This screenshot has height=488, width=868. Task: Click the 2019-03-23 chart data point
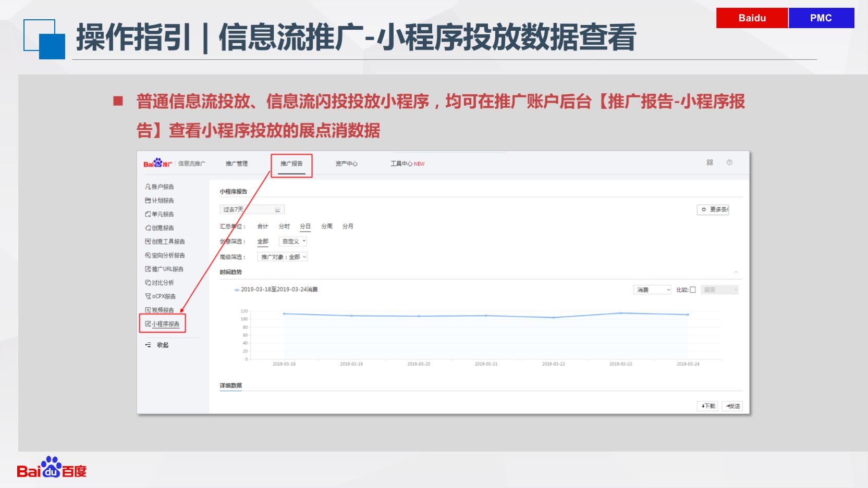620,313
